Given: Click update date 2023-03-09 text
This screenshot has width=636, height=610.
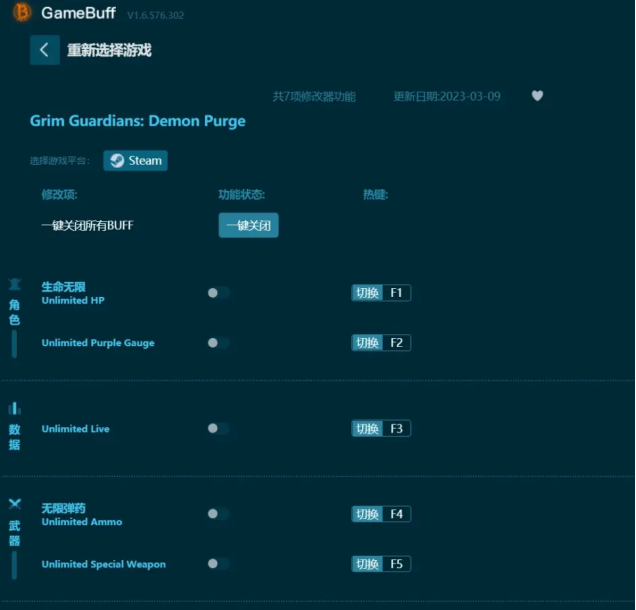Looking at the screenshot, I should pyautogui.click(x=447, y=97).
